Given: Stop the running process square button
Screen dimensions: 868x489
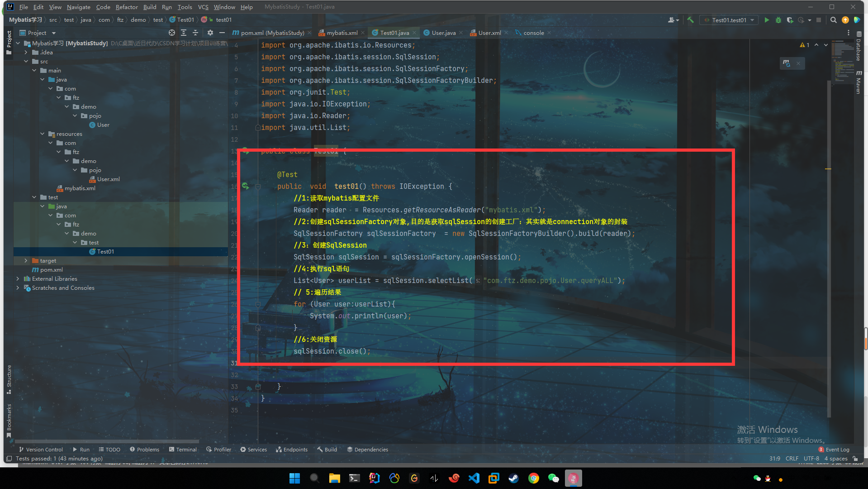Looking at the screenshot, I should pos(819,20).
